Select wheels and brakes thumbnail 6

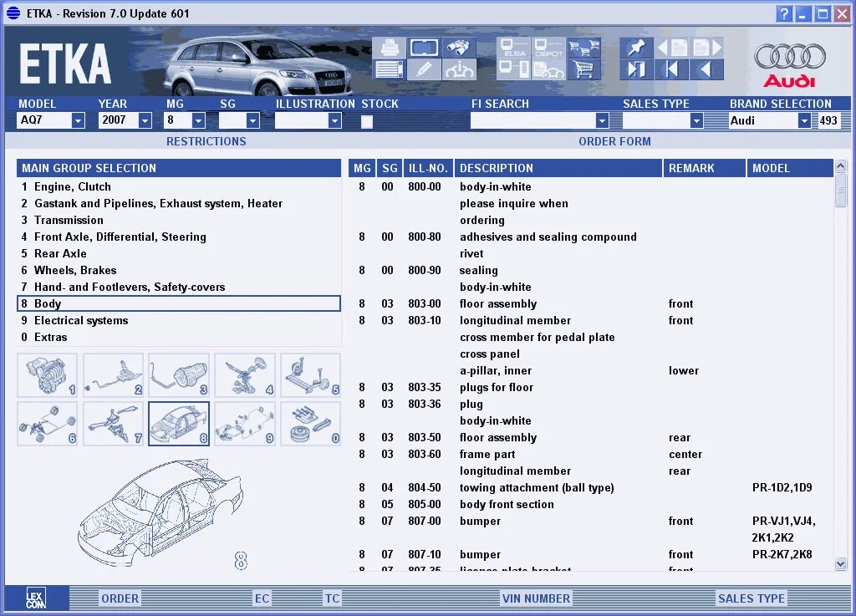(x=47, y=424)
